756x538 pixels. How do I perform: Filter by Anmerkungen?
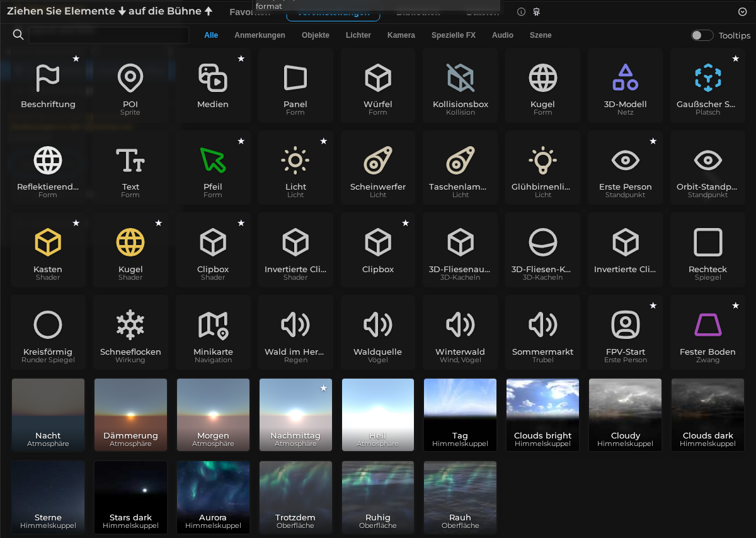click(260, 35)
